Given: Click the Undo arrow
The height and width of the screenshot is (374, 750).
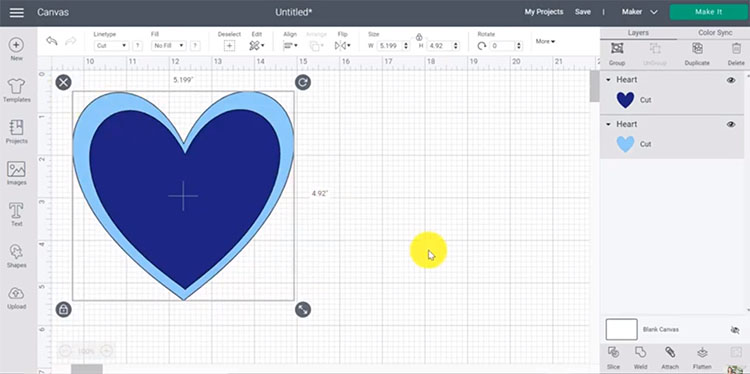Looking at the screenshot, I should click(x=52, y=41).
